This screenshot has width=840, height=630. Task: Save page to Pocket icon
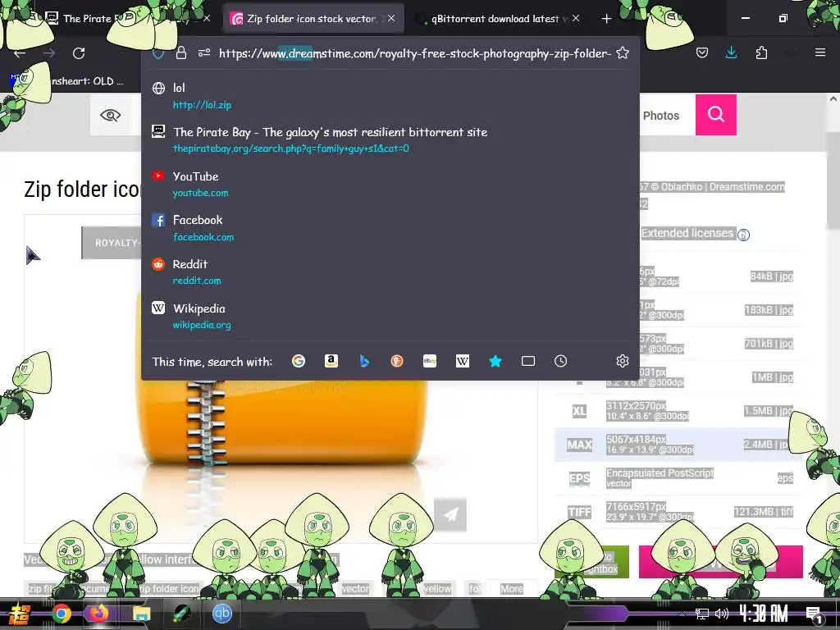(702, 53)
